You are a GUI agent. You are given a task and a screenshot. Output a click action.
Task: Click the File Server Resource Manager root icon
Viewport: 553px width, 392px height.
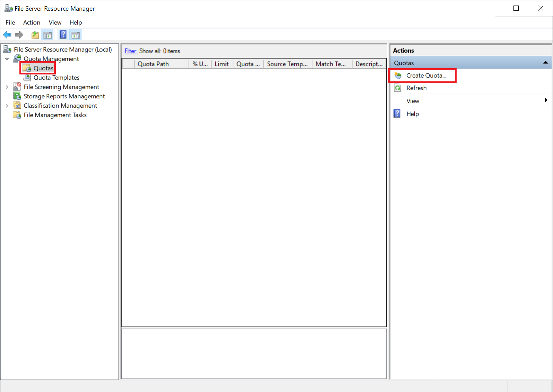pos(7,50)
